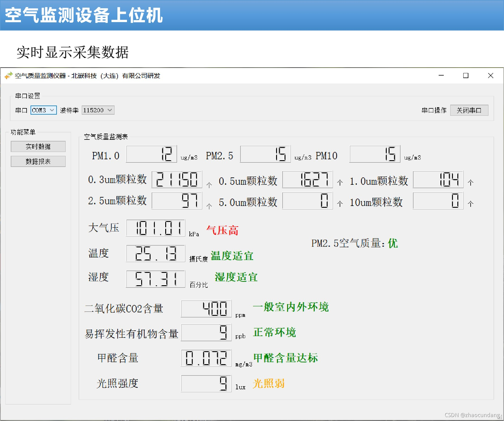This screenshot has height=421, width=504.
Task: Click the 串口设置 group label
Action: click(x=28, y=96)
